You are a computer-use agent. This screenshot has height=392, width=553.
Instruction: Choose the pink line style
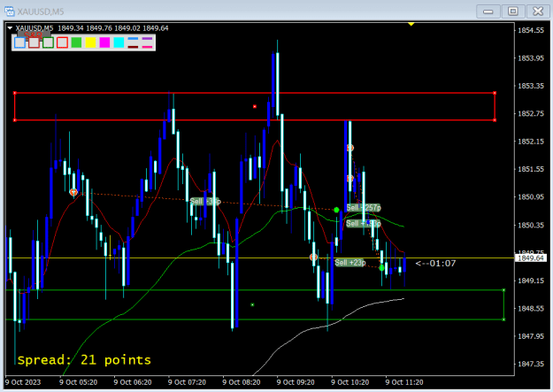coord(147,47)
